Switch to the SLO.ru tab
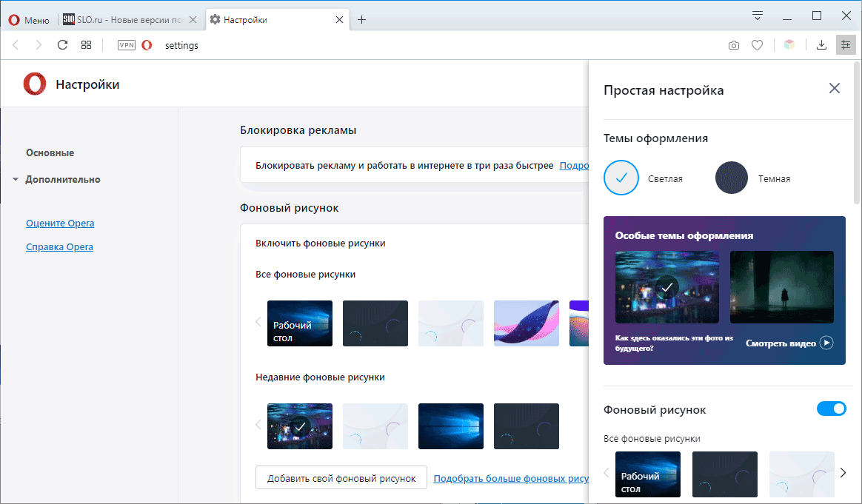 click(x=130, y=20)
